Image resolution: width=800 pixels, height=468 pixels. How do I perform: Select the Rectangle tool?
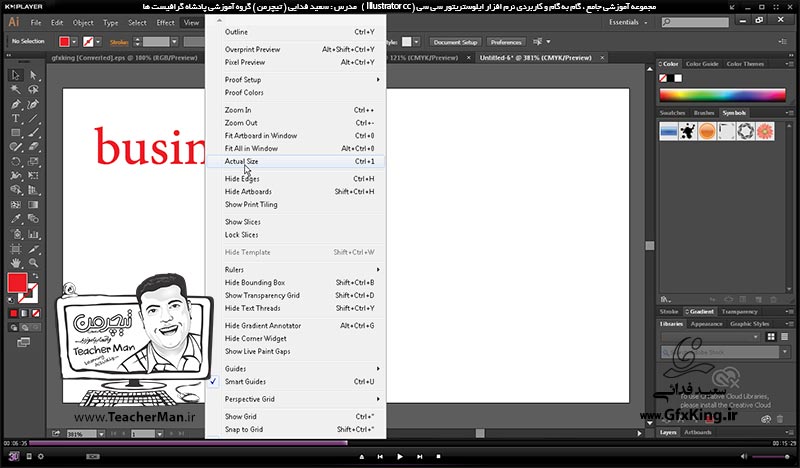click(15, 133)
